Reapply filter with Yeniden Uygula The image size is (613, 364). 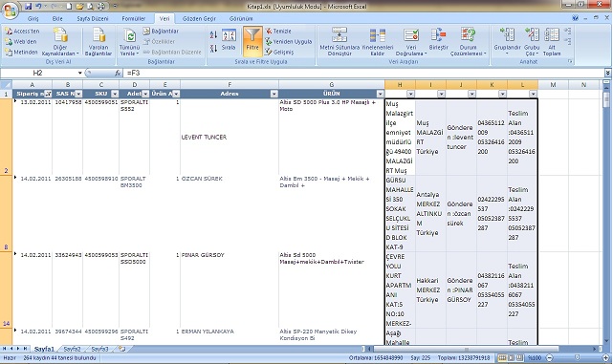289,41
